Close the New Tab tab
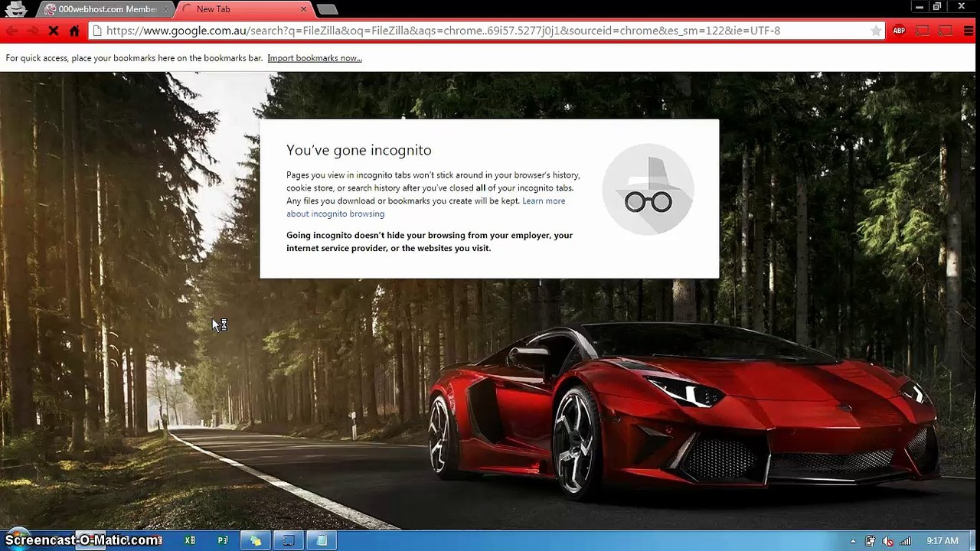The height and width of the screenshot is (551, 980). point(303,9)
